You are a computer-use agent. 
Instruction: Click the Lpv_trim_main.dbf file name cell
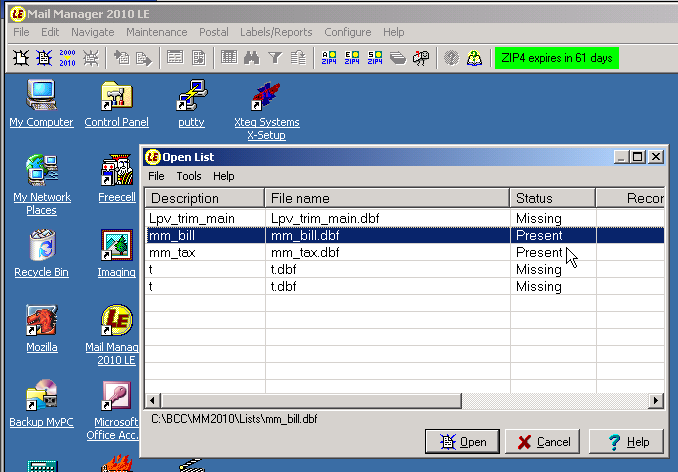point(387,218)
